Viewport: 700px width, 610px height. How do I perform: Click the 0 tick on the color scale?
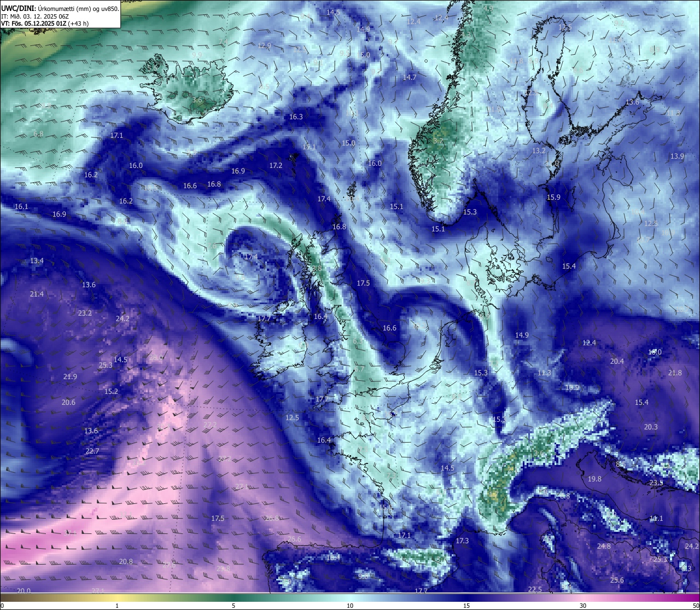[x=2, y=606]
